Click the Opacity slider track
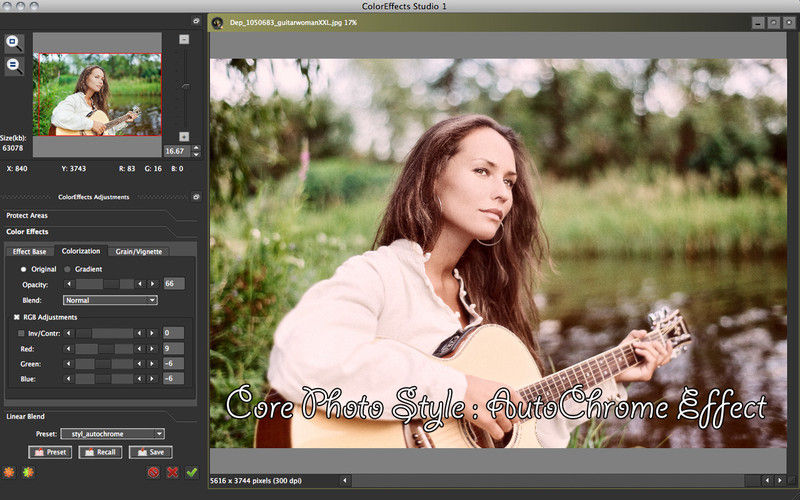 point(105,284)
